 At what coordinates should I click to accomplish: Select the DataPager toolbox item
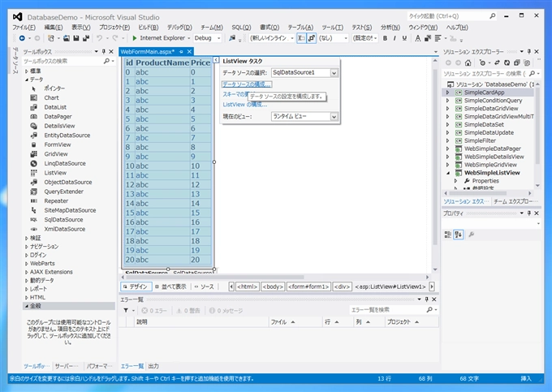(x=58, y=117)
